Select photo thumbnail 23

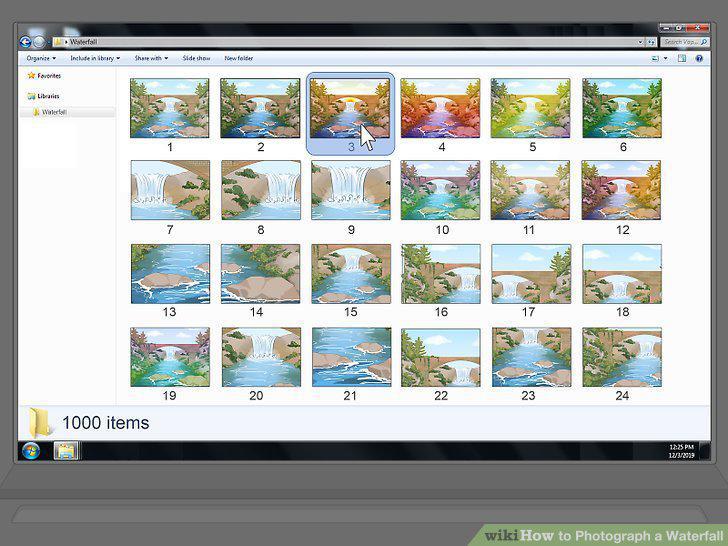pyautogui.click(x=532, y=357)
